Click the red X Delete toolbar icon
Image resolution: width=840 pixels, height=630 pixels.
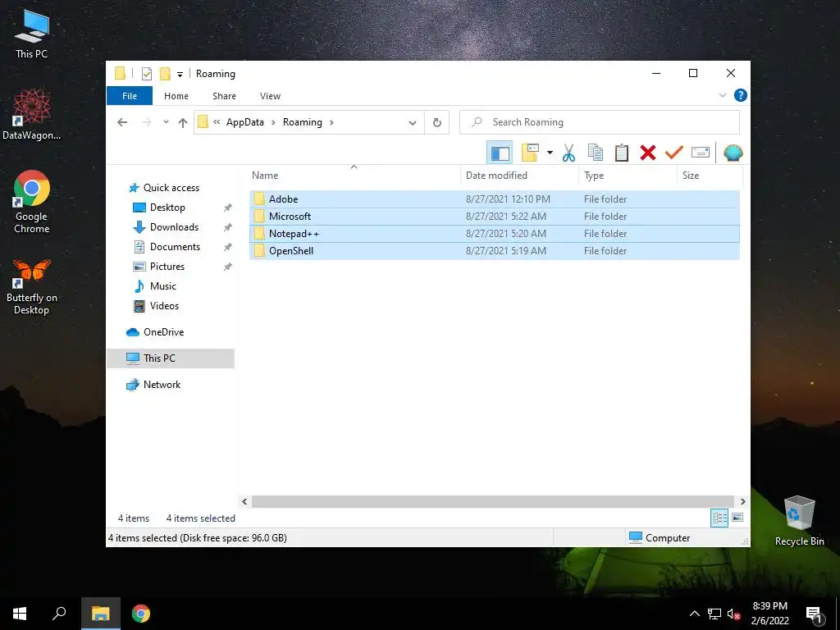point(648,153)
